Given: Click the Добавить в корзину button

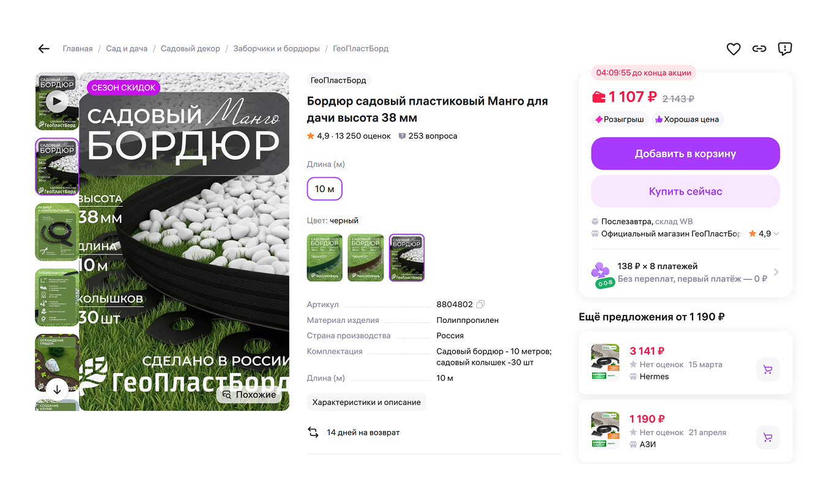Looking at the screenshot, I should 685,154.
